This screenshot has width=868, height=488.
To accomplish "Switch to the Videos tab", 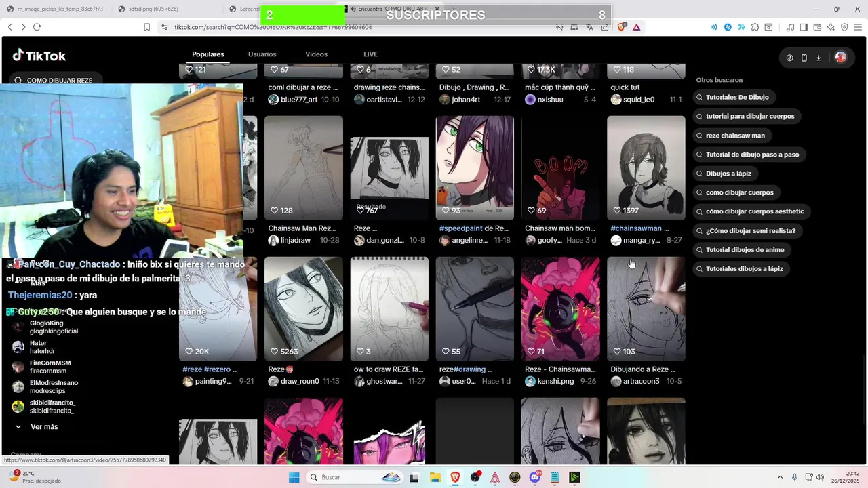I will pos(316,54).
